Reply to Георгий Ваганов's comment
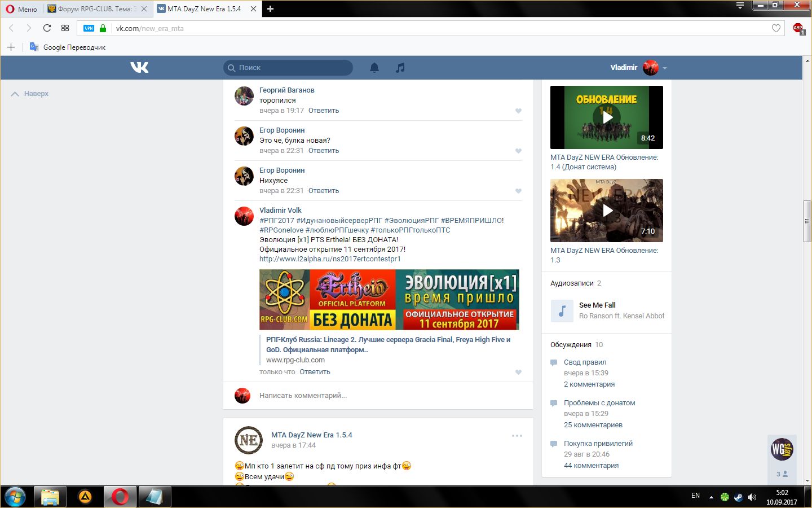This screenshot has width=812, height=508. [324, 111]
